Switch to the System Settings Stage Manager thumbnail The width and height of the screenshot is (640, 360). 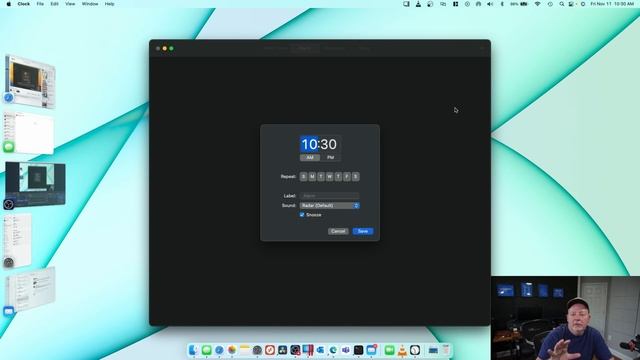coord(17,241)
